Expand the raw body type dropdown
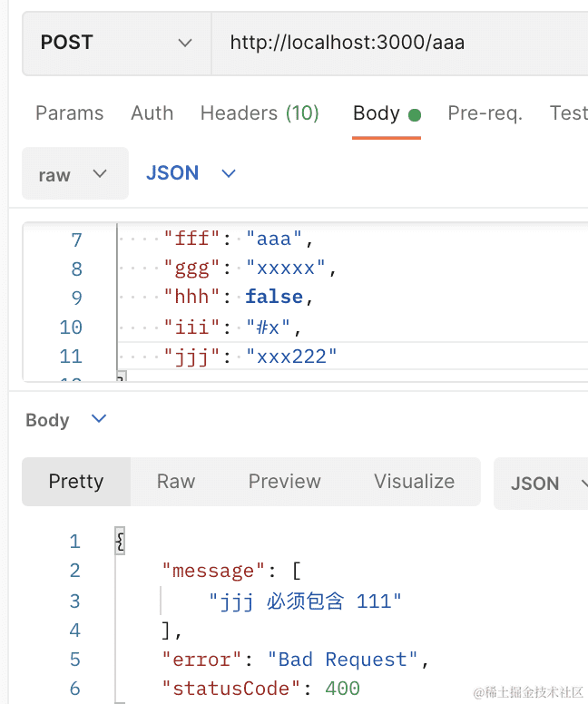The width and height of the screenshot is (588, 704). [x=74, y=174]
